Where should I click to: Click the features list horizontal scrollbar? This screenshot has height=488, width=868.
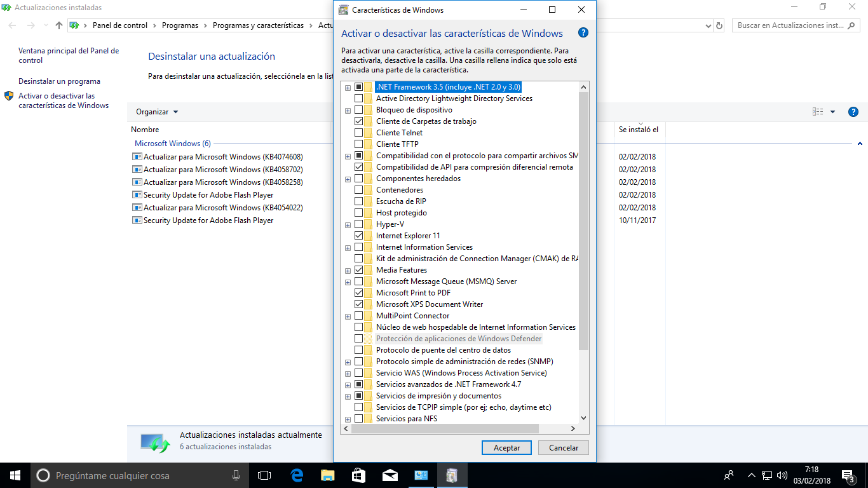(445, 429)
